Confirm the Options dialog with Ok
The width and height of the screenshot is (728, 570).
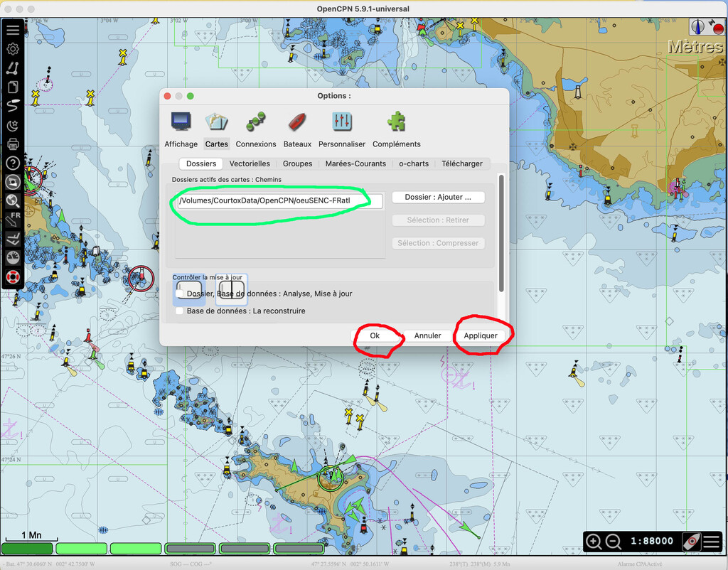pyautogui.click(x=375, y=335)
